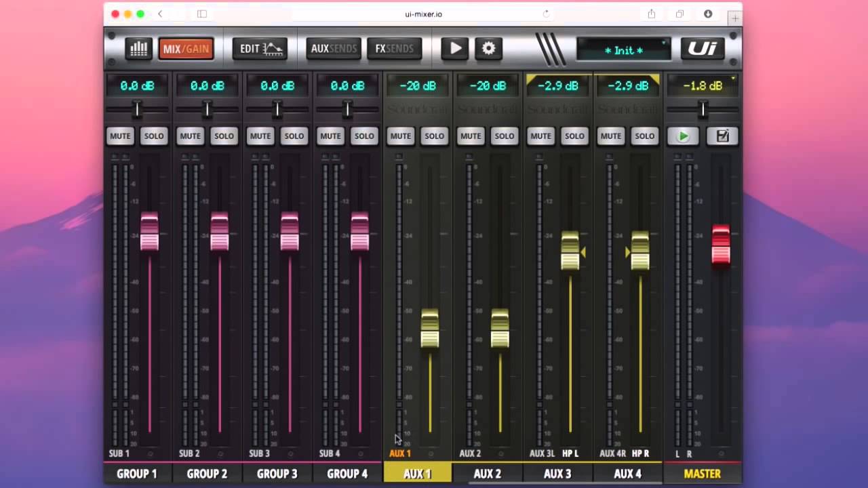Click the Master balance slider

click(703, 109)
